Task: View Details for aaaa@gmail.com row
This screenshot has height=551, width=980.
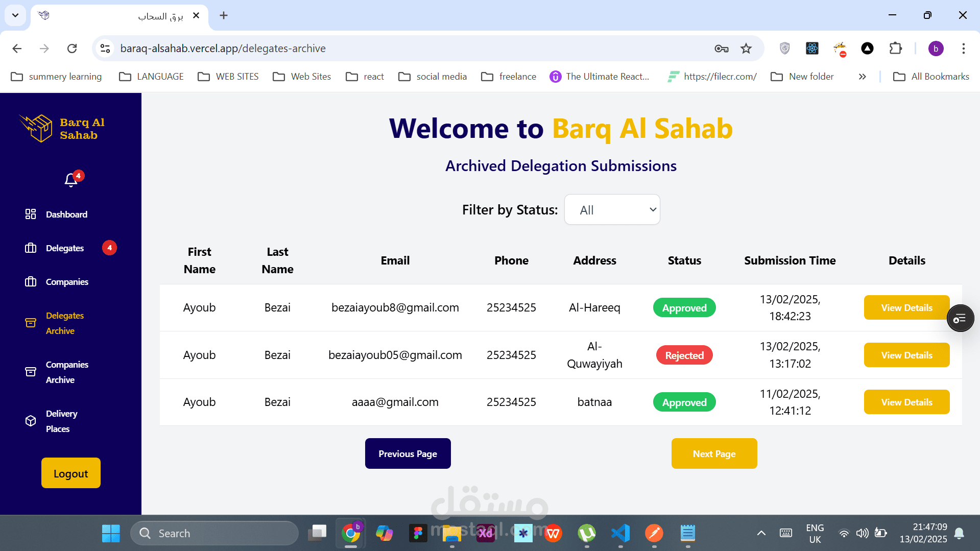Action: (x=906, y=402)
